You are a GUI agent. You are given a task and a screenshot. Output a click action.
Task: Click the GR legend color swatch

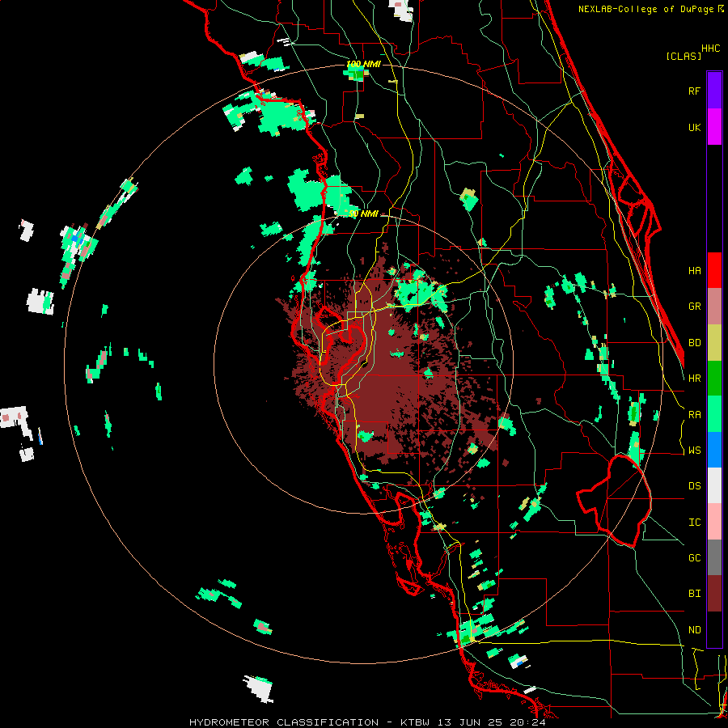(714, 307)
